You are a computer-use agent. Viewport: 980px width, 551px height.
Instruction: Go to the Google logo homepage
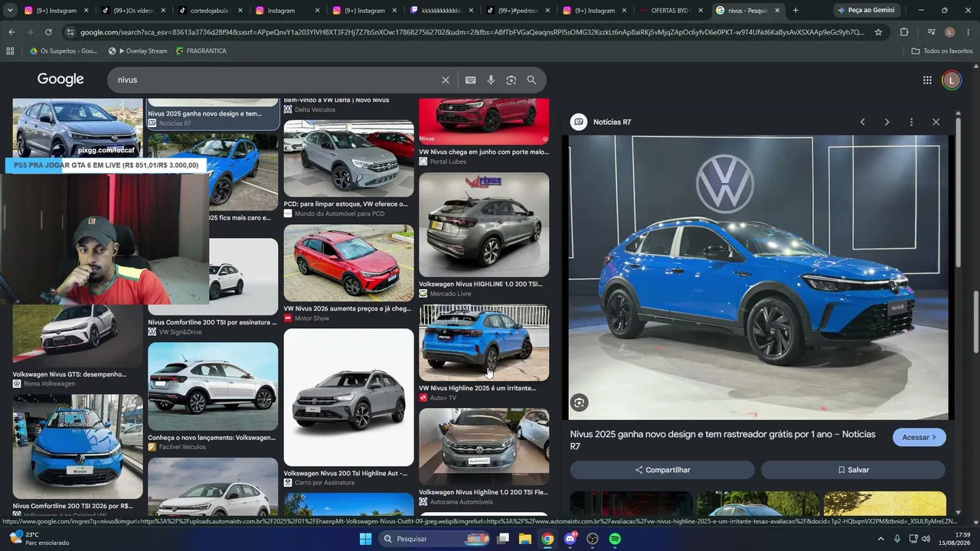click(x=60, y=80)
